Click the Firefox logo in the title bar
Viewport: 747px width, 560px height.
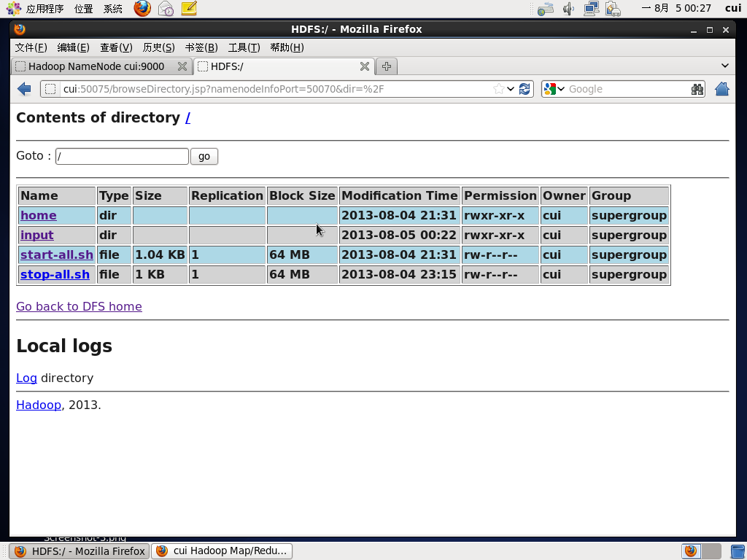tap(20, 29)
